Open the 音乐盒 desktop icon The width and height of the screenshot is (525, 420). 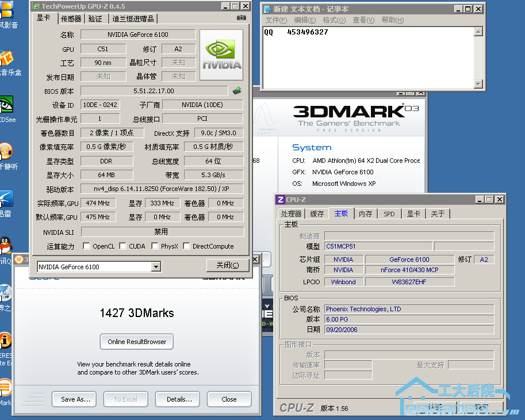tap(6, 58)
